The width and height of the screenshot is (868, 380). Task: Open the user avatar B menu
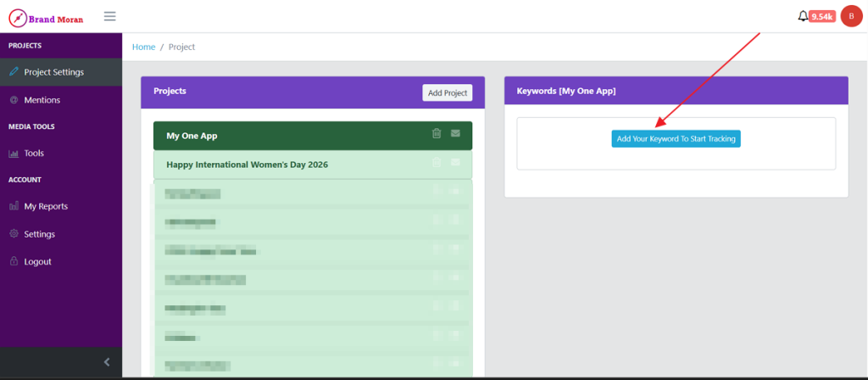coord(851,16)
